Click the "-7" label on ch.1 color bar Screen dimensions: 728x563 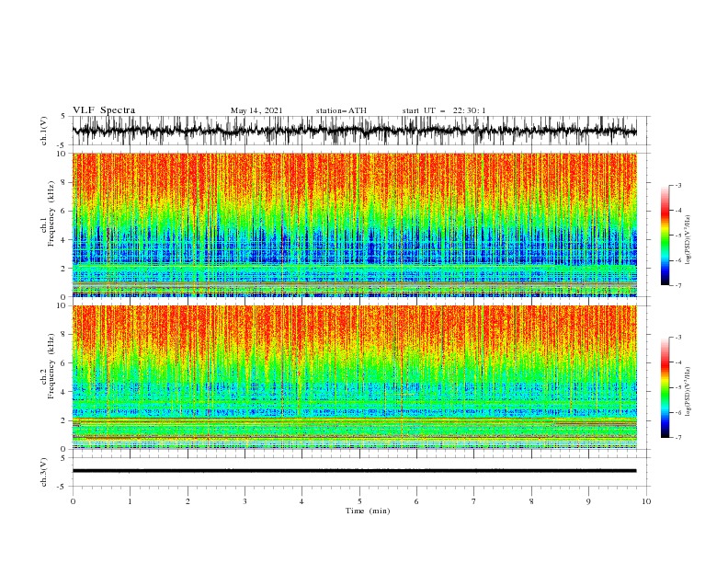click(677, 285)
